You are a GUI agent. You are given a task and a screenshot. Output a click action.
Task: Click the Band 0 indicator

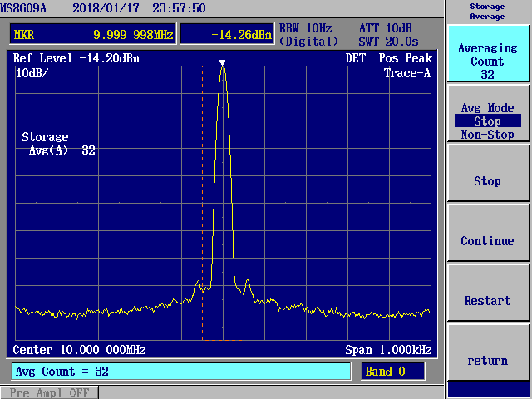[x=392, y=372]
